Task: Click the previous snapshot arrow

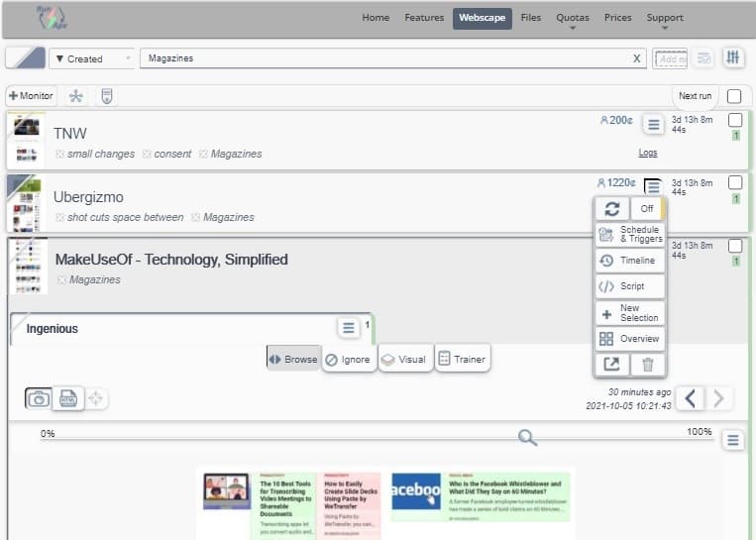Action: 692,398
